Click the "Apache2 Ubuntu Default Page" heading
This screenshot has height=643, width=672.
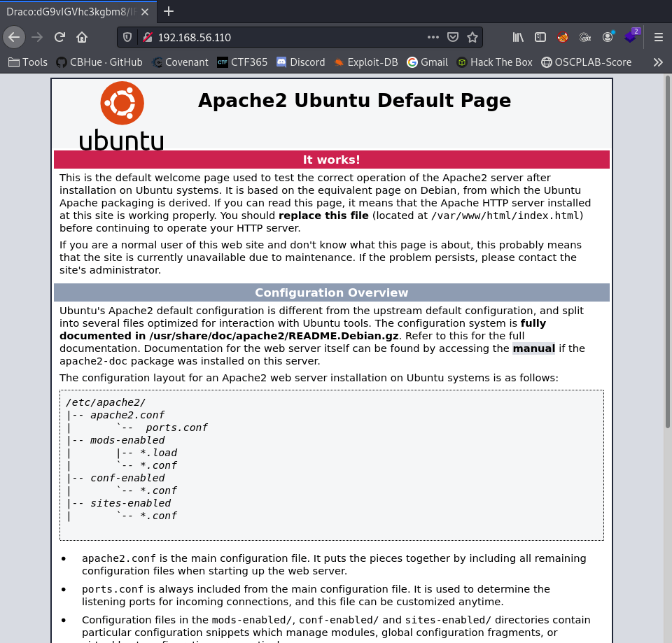[354, 101]
